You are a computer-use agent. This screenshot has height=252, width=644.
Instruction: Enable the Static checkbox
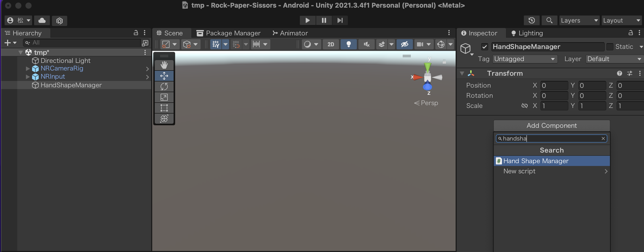[610, 47]
